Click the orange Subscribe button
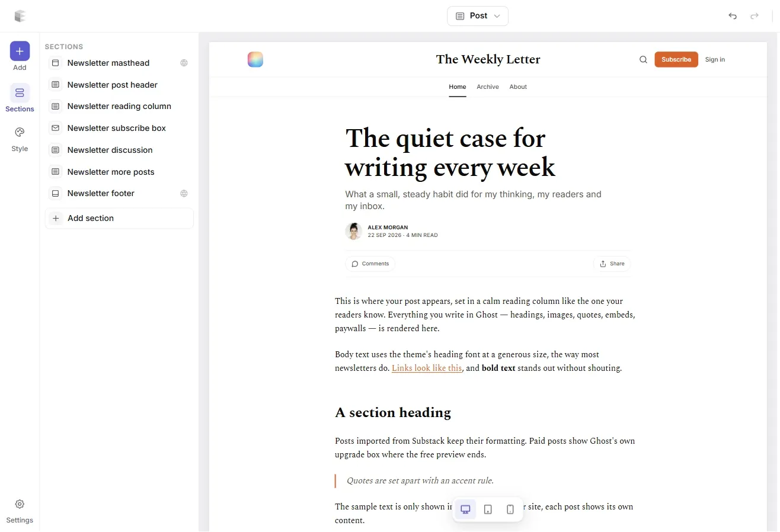 (x=676, y=59)
